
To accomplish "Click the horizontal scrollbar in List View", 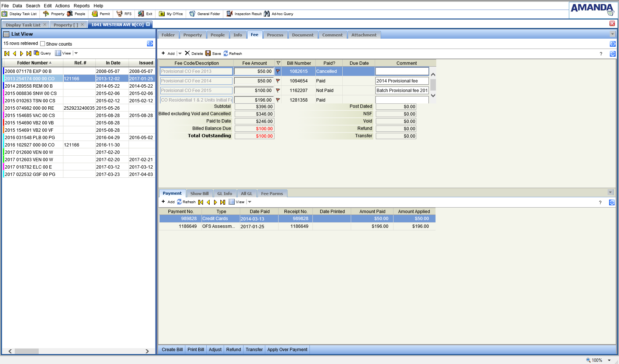I will click(27, 351).
